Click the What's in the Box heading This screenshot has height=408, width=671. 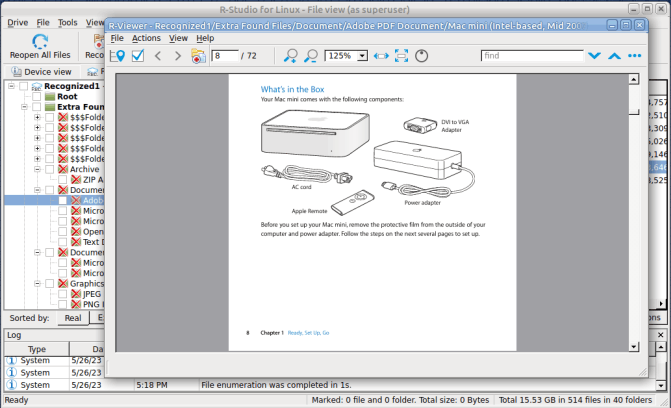[x=292, y=89]
